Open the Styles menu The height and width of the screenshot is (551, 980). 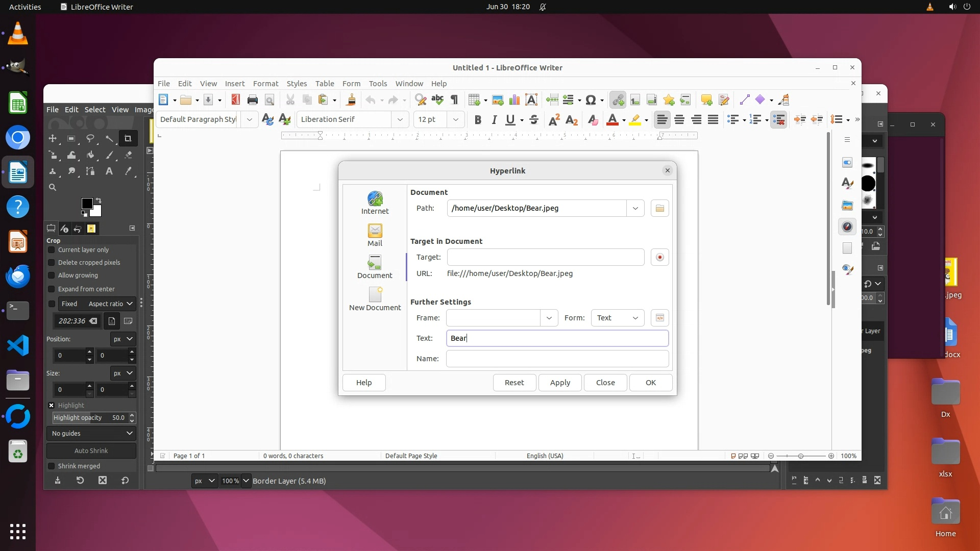[296, 83]
